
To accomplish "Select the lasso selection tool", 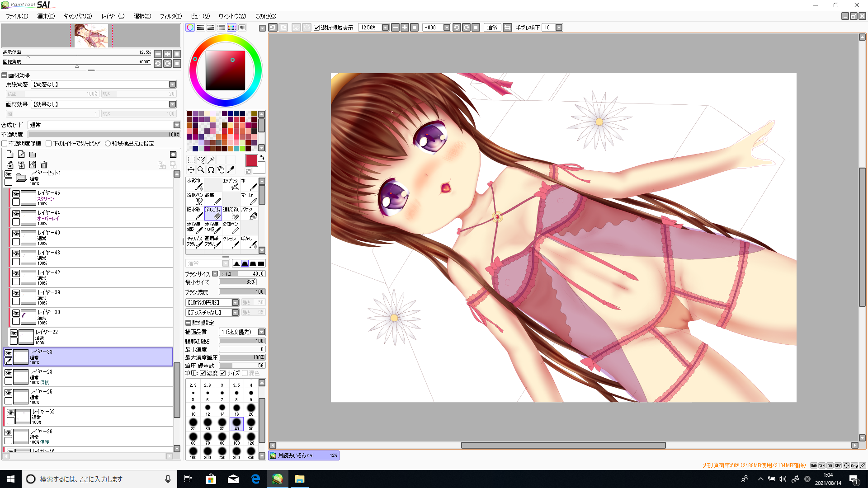I will pyautogui.click(x=201, y=160).
